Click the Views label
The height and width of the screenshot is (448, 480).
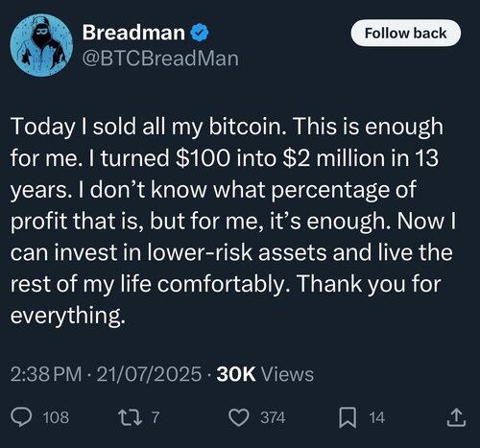point(288,374)
